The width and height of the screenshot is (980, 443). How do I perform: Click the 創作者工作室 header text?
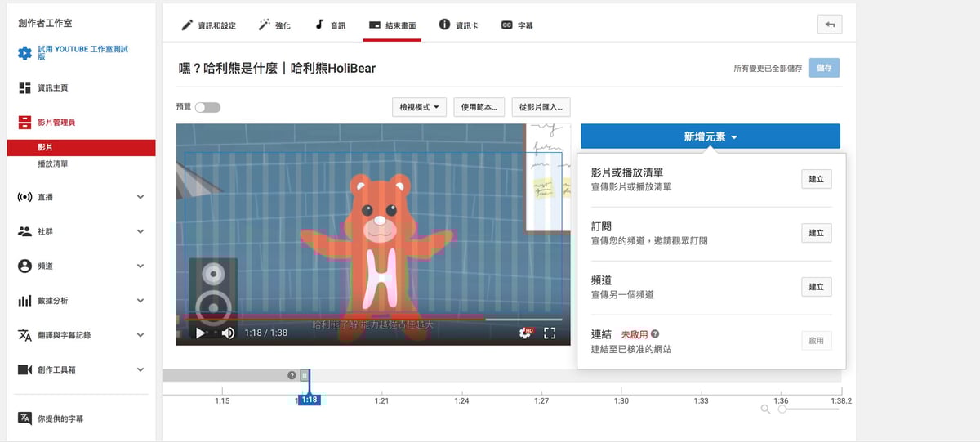pos(44,23)
